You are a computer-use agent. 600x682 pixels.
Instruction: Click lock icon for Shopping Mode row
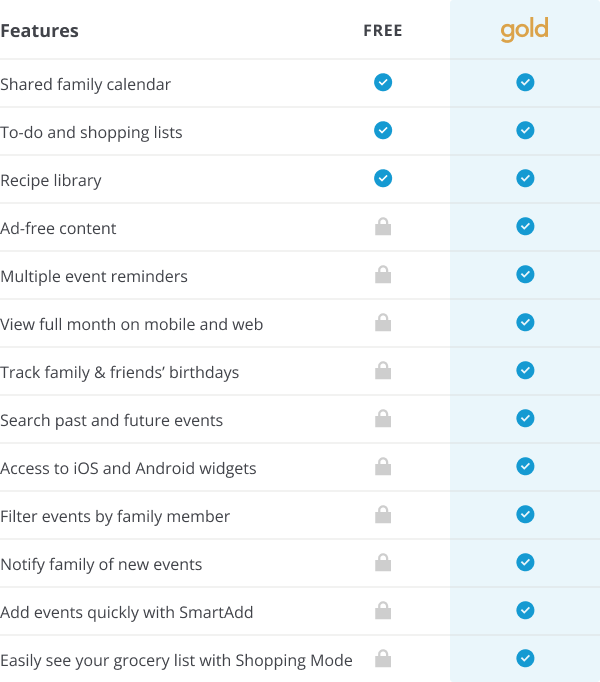[x=383, y=659]
